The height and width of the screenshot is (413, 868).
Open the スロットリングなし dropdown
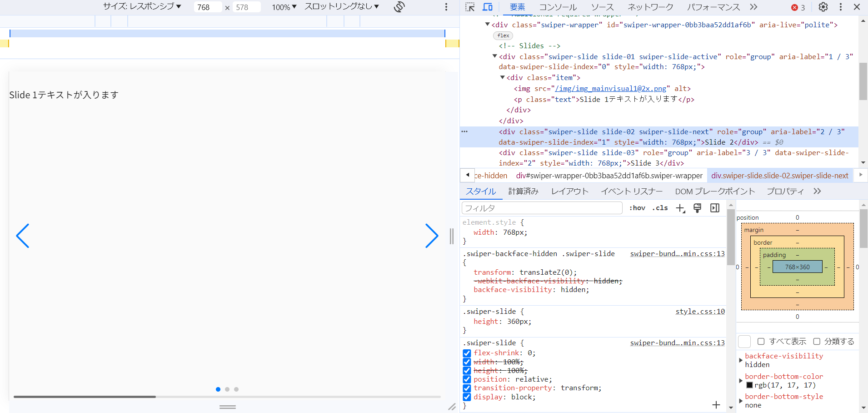[x=342, y=6]
